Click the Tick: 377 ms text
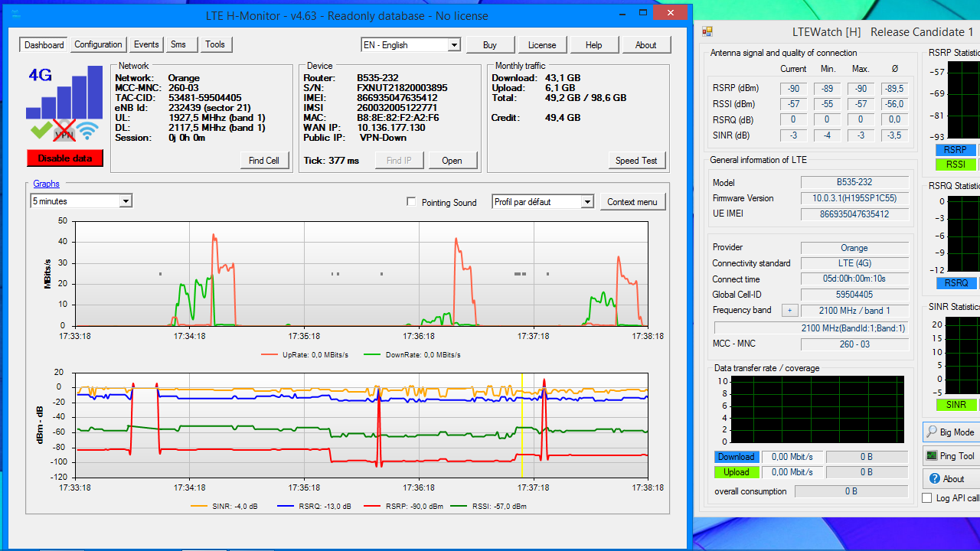Screen dimensions: 980x551 click(331, 161)
